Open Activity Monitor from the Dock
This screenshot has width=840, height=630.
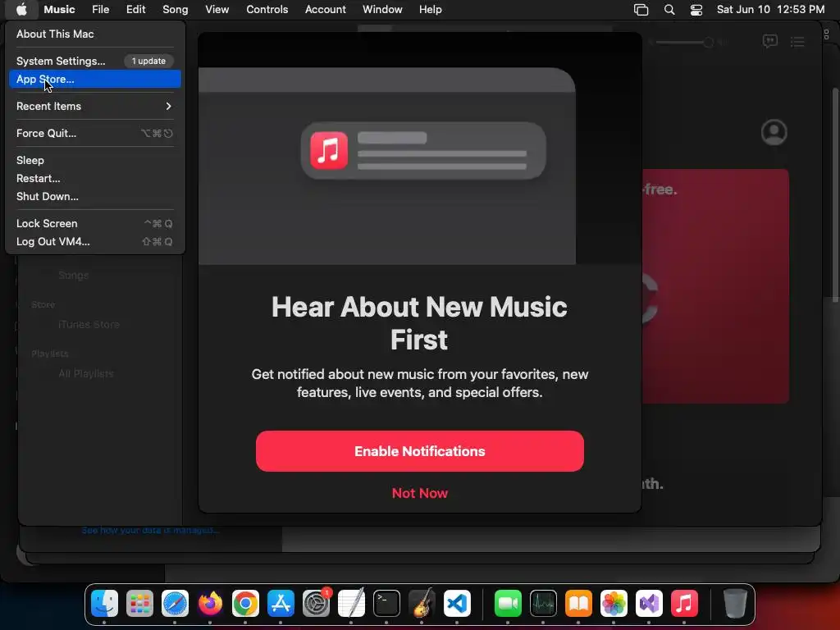coord(543,603)
